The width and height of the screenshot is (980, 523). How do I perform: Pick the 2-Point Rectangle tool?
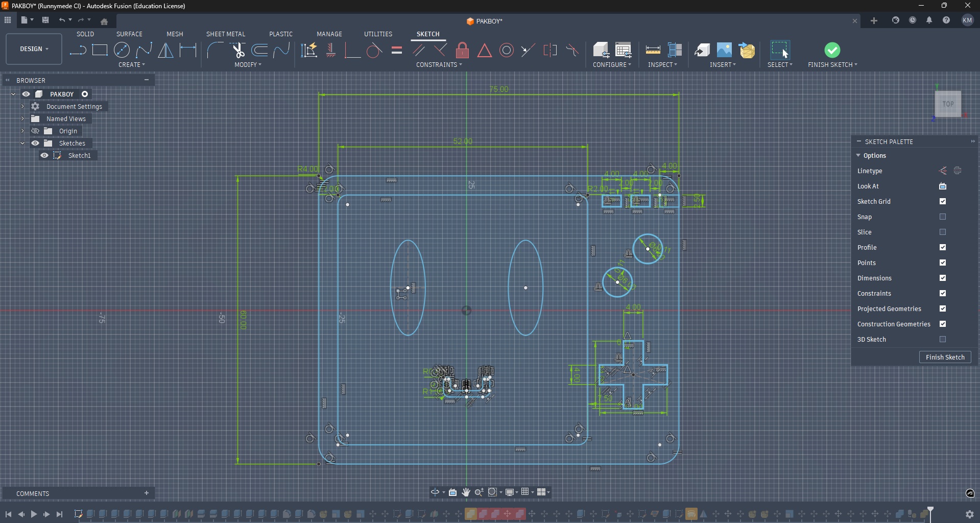click(x=100, y=50)
